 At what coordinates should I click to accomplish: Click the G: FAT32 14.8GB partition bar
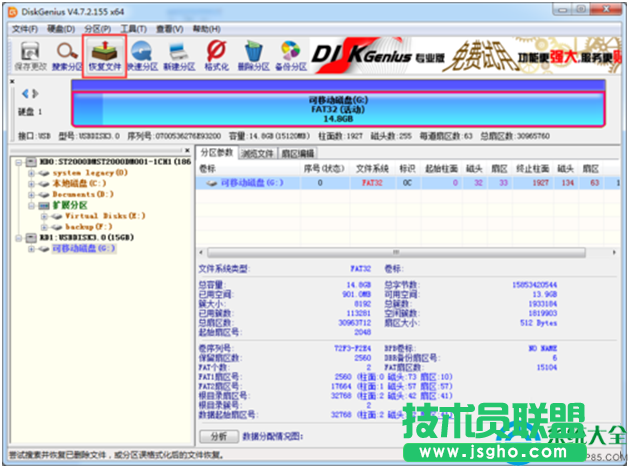click(338, 109)
